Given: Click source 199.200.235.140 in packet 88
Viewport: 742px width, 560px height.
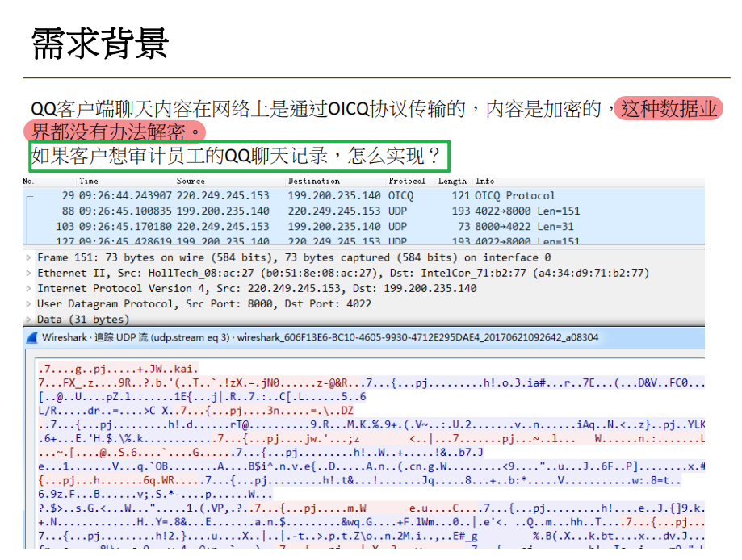Looking at the screenshot, I should [x=223, y=211].
